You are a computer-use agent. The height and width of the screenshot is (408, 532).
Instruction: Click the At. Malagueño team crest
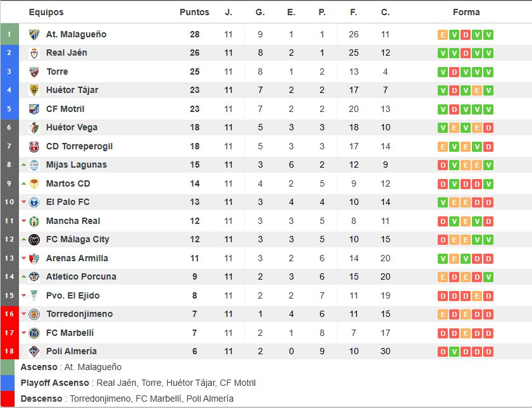tap(34, 35)
